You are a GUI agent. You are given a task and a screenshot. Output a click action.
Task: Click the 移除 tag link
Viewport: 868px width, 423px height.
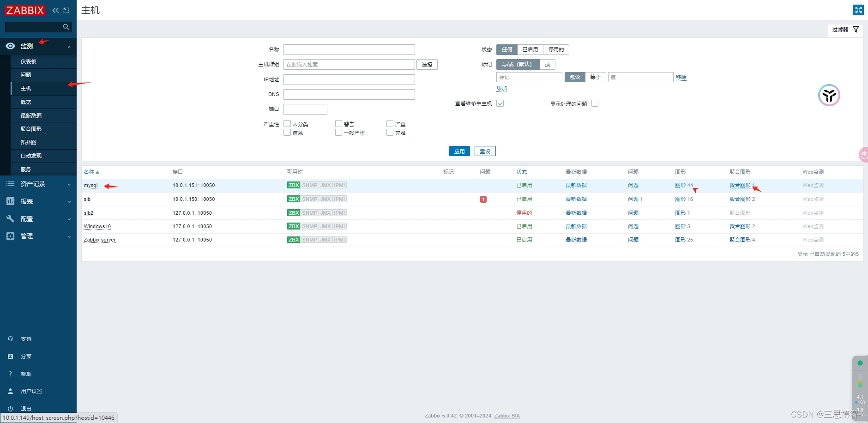coord(681,77)
